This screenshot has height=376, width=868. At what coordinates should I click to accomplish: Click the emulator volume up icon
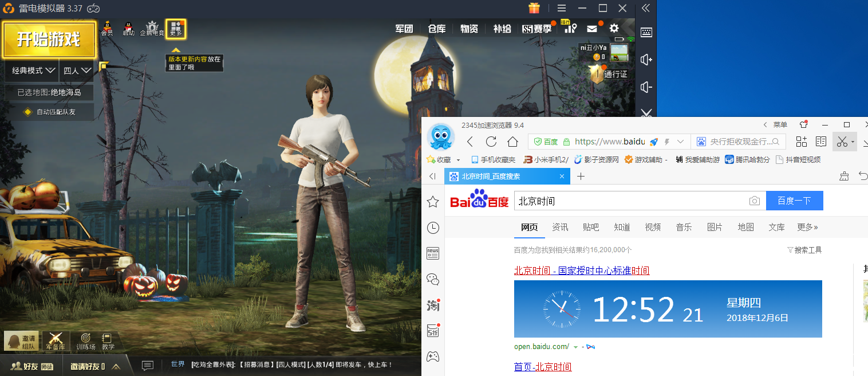click(646, 60)
